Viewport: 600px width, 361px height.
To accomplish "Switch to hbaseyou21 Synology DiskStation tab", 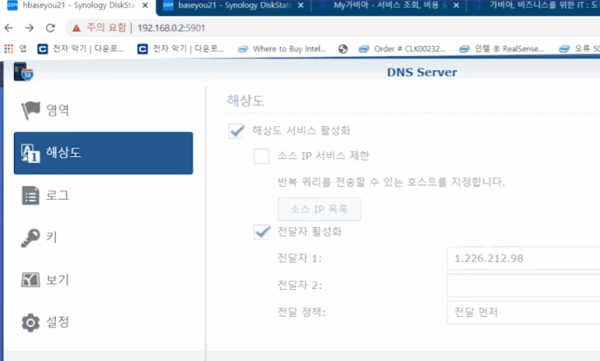I will pyautogui.click(x=78, y=6).
